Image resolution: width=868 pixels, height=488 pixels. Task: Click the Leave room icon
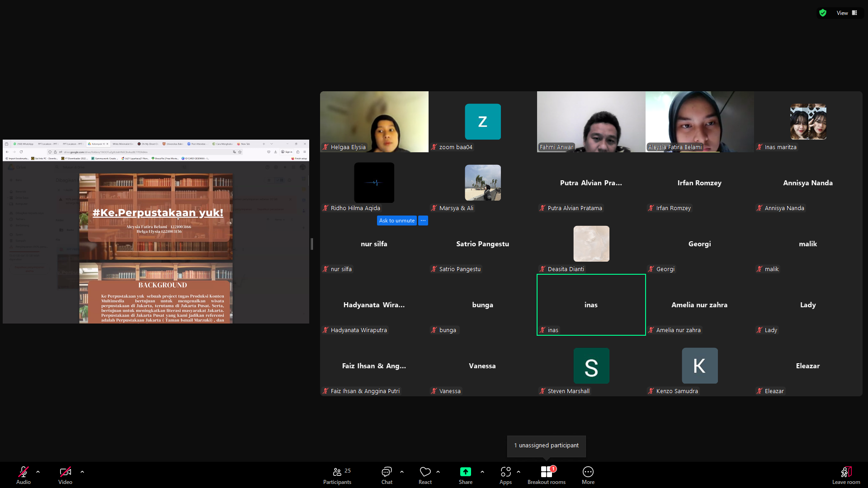point(846,472)
